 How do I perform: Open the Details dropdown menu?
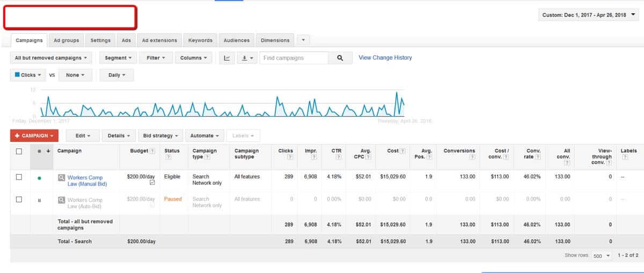(119, 136)
